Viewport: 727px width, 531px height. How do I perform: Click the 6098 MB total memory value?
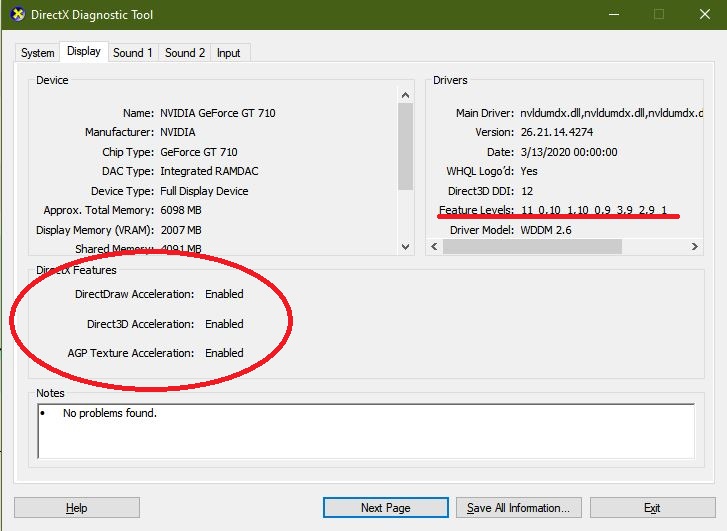(x=181, y=210)
